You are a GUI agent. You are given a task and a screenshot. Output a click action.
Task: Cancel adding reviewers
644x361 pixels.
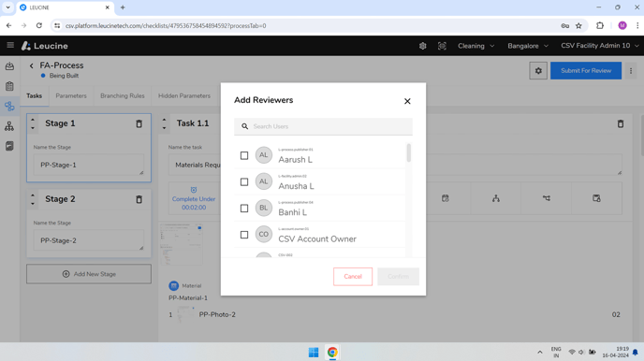tap(353, 277)
